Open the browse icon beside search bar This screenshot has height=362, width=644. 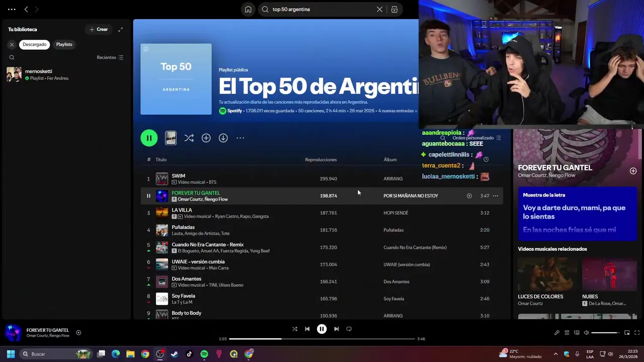coord(394,9)
